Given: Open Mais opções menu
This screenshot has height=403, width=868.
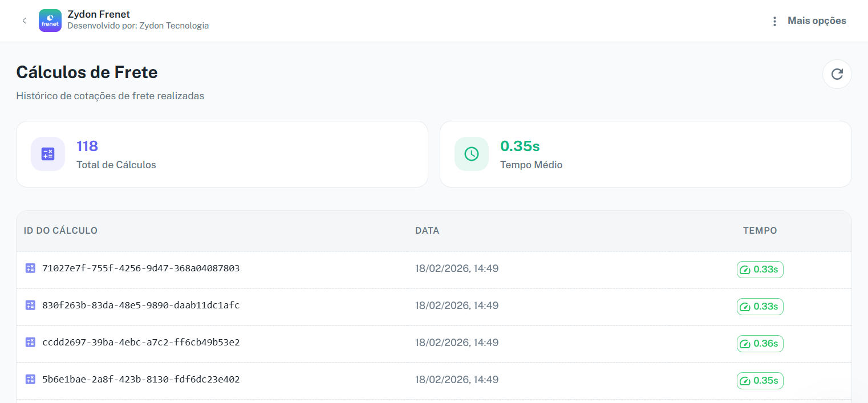Looking at the screenshot, I should point(817,21).
